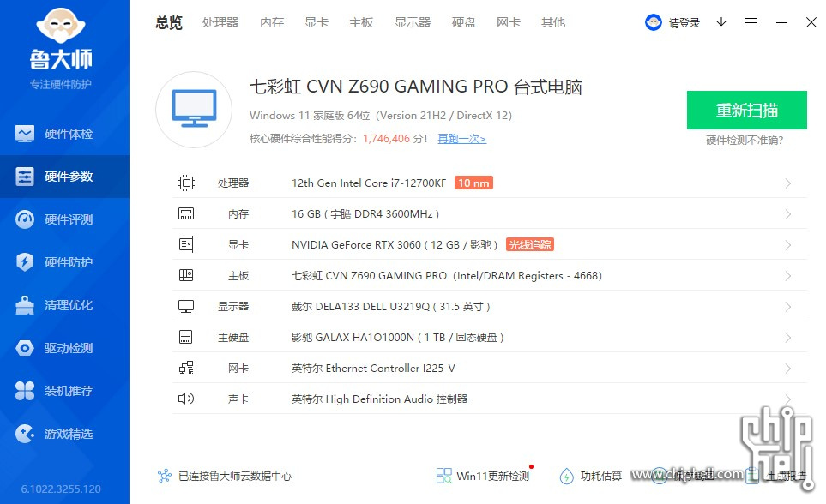Expand the 显卡 row chevron
The image size is (826, 504).
(x=788, y=245)
